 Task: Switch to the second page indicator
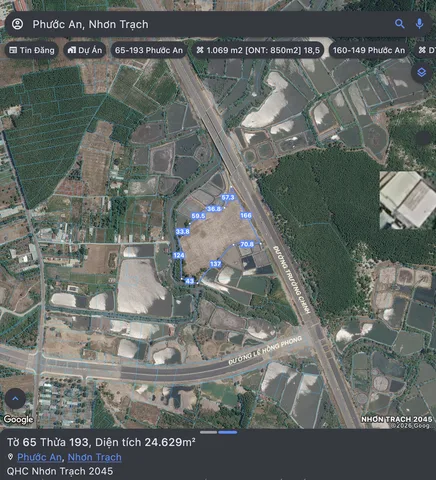click(228, 432)
